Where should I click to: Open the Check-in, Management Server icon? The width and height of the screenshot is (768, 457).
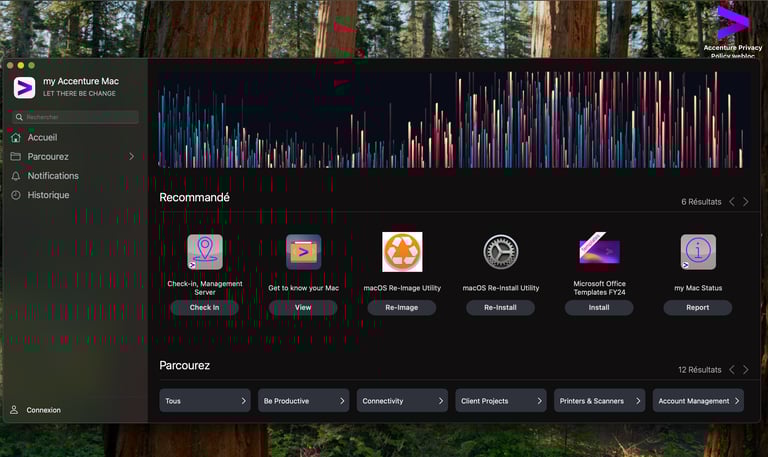pyautogui.click(x=205, y=252)
